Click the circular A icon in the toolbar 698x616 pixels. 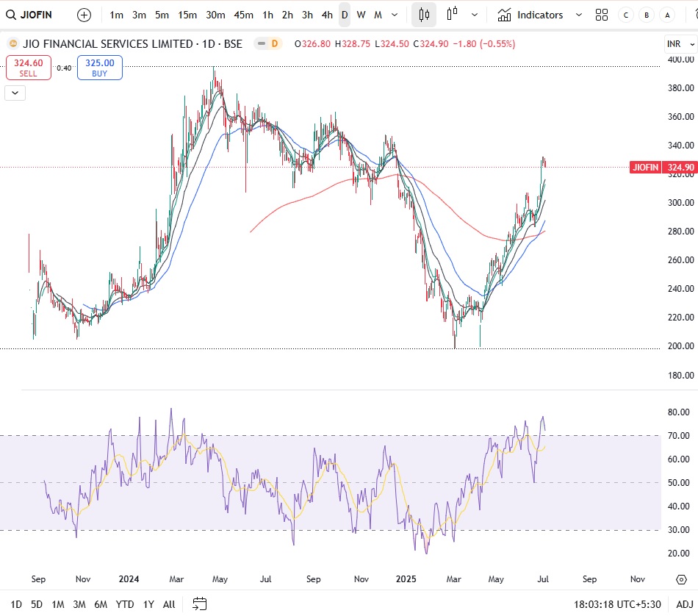click(x=666, y=15)
